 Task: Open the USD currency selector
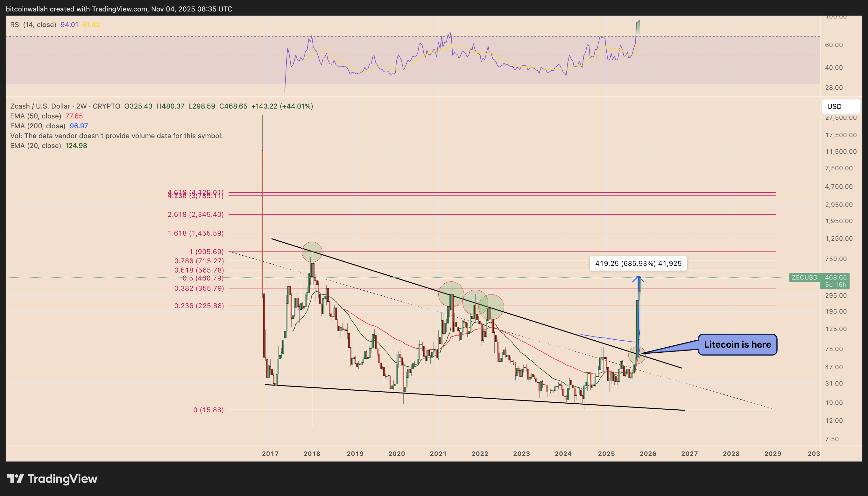(840, 106)
